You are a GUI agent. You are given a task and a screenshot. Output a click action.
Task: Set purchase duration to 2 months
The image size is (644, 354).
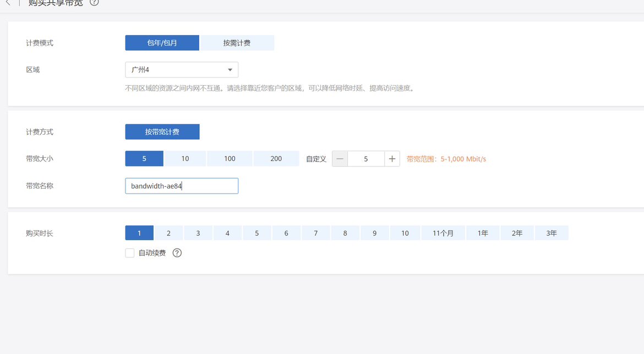click(168, 233)
